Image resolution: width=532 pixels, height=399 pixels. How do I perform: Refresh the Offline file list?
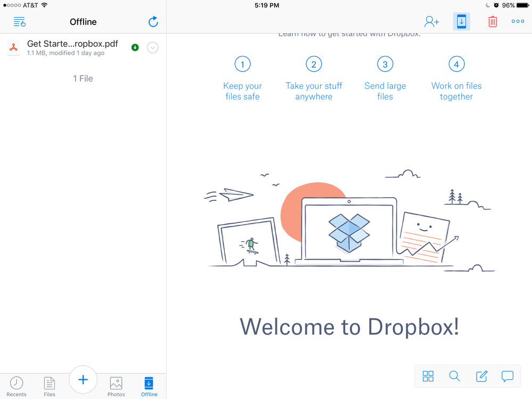point(153,22)
